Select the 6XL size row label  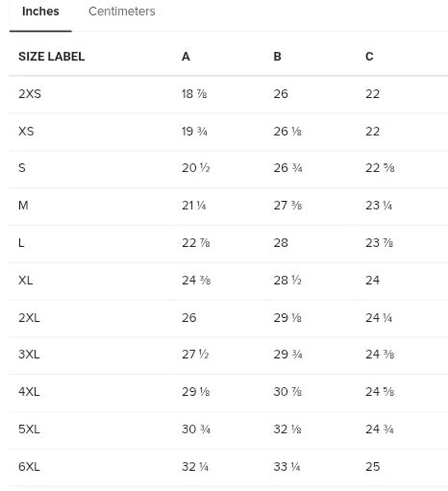[x=29, y=467]
